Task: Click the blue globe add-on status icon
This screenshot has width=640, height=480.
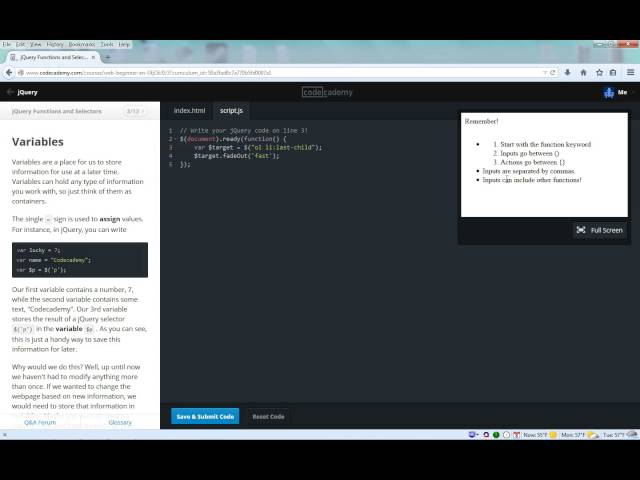Action: (x=473, y=435)
